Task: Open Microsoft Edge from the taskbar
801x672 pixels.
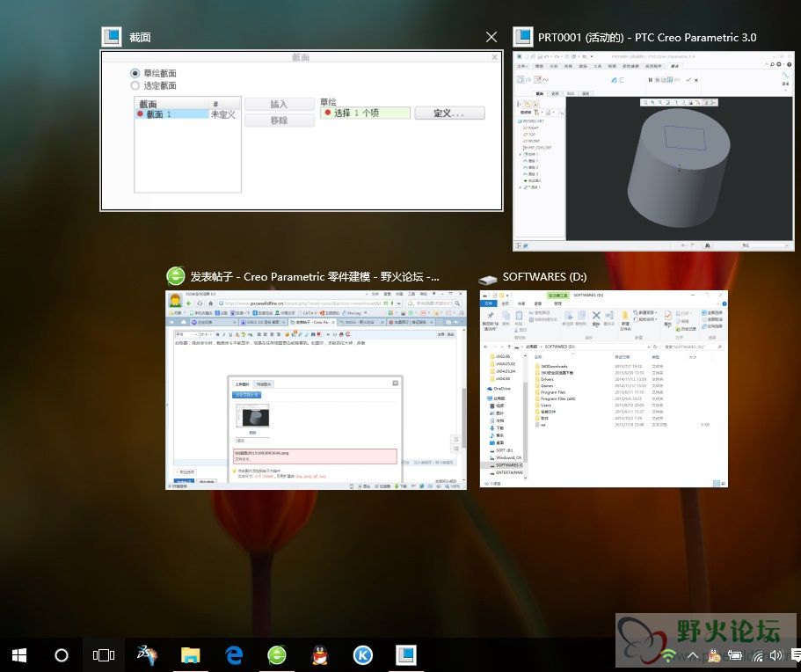Action: (x=234, y=655)
